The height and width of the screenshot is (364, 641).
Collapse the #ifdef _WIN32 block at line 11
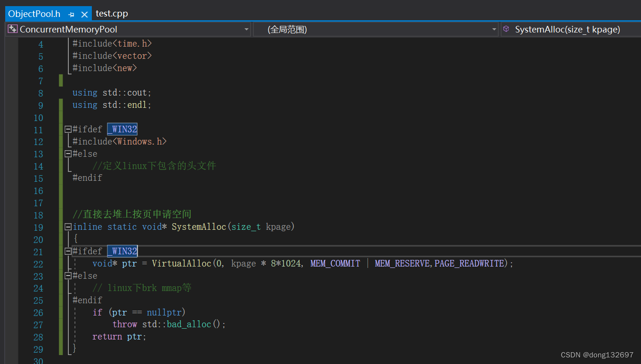(x=68, y=129)
